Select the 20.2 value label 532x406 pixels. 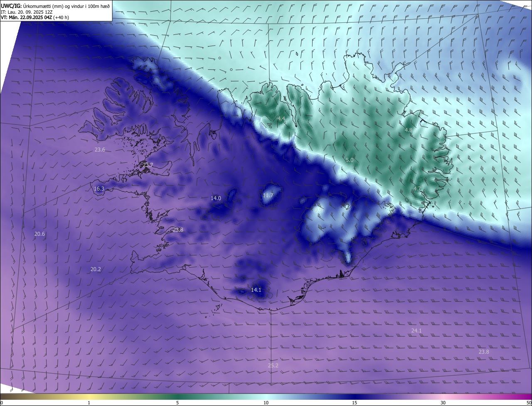[96, 269]
